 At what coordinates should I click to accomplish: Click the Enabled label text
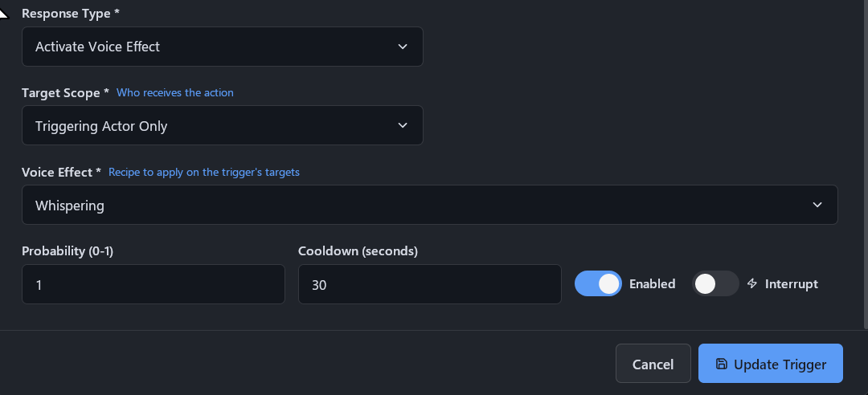(652, 283)
